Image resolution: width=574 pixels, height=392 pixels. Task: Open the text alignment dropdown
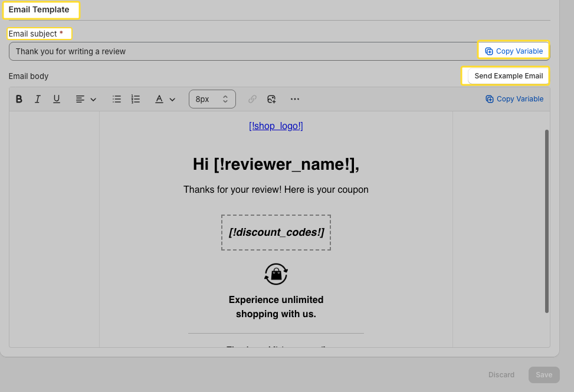(86, 98)
